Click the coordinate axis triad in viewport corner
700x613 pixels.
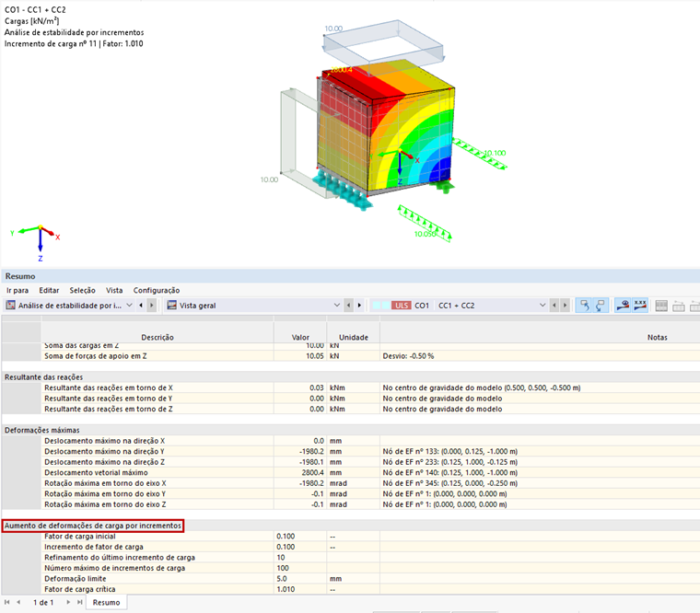[x=36, y=243]
